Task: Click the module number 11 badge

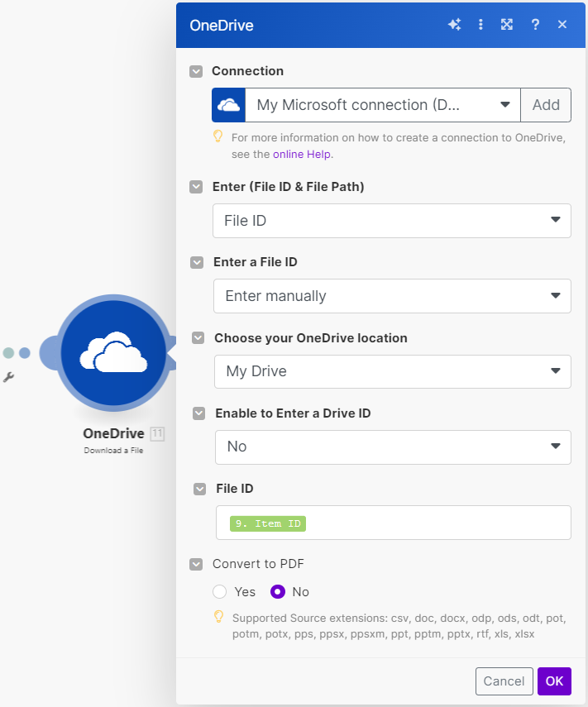Action: 157,434
